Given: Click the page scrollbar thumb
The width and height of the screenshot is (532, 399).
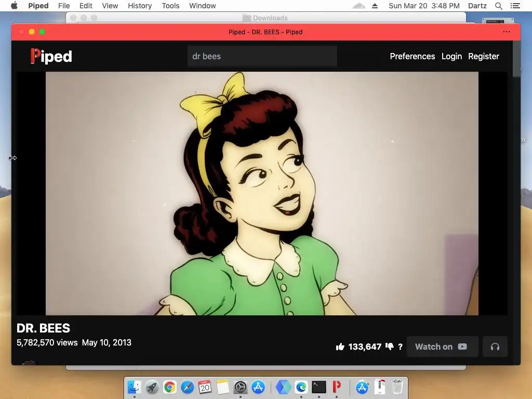Looking at the screenshot, I should pos(516,59).
